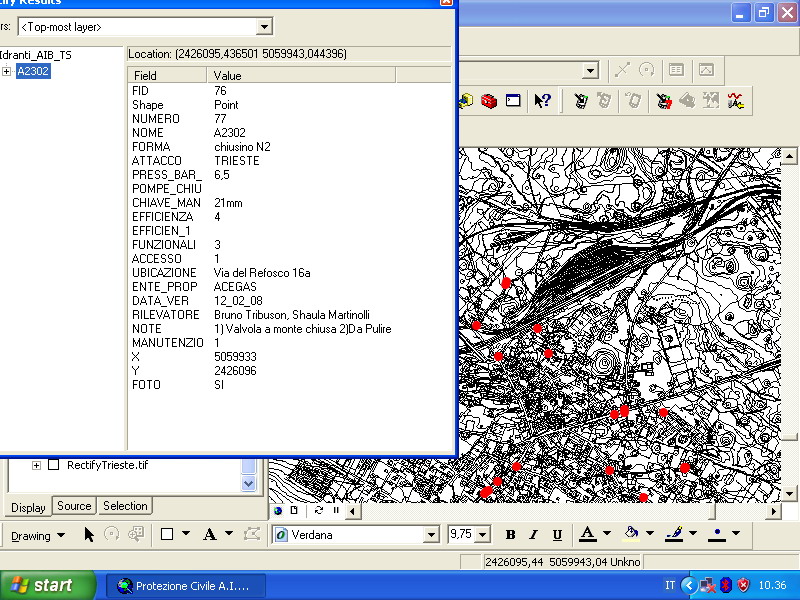Image resolution: width=800 pixels, height=600 pixels.
Task: Select the Select Elements arrow tool
Action: click(x=89, y=535)
